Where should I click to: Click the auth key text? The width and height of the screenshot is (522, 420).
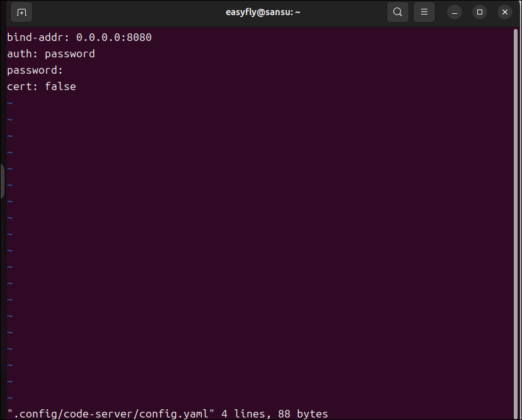coord(19,54)
